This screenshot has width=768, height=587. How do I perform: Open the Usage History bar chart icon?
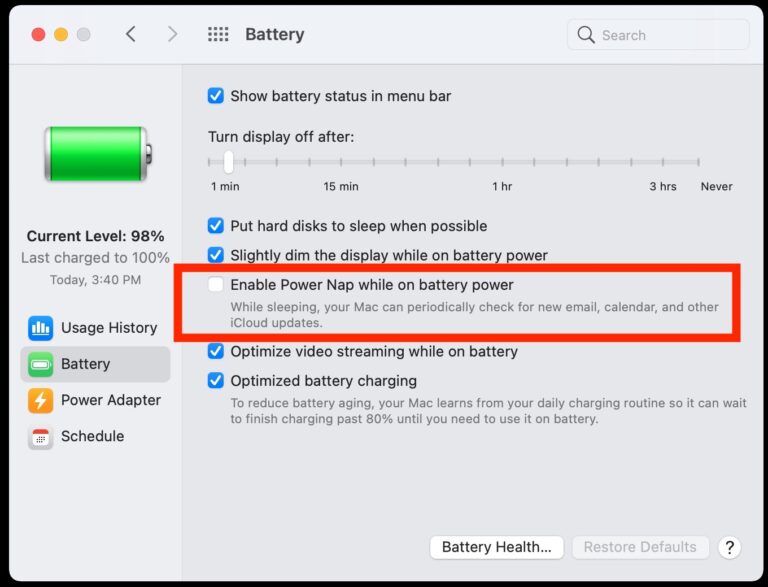pyautogui.click(x=40, y=328)
